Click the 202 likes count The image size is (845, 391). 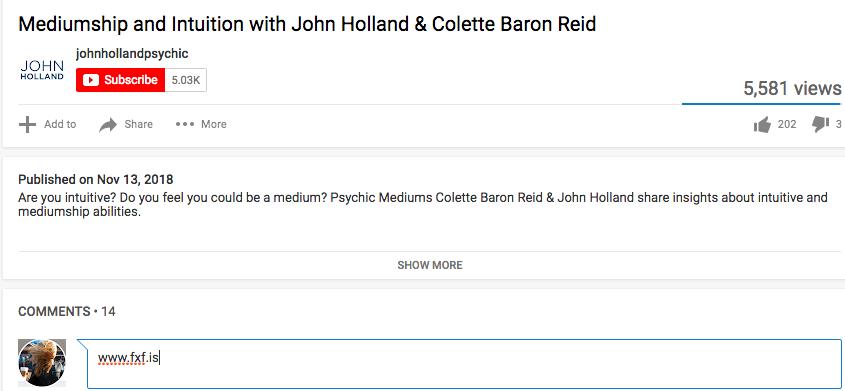787,124
